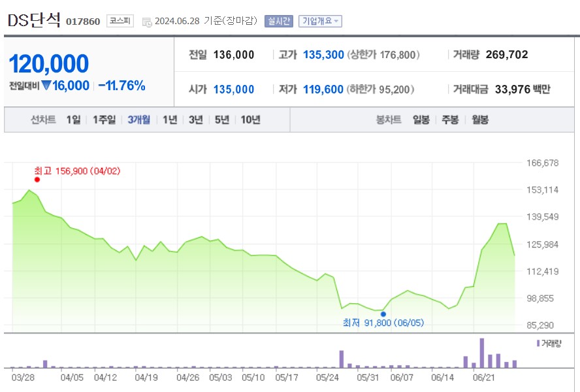Screen dimensions: 580x392
Task: Click the 봉차트 label
Action: [389, 120]
